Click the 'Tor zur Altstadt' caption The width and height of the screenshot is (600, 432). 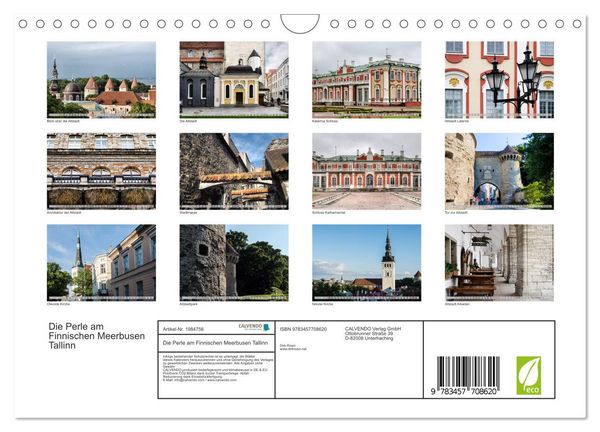[456, 212]
